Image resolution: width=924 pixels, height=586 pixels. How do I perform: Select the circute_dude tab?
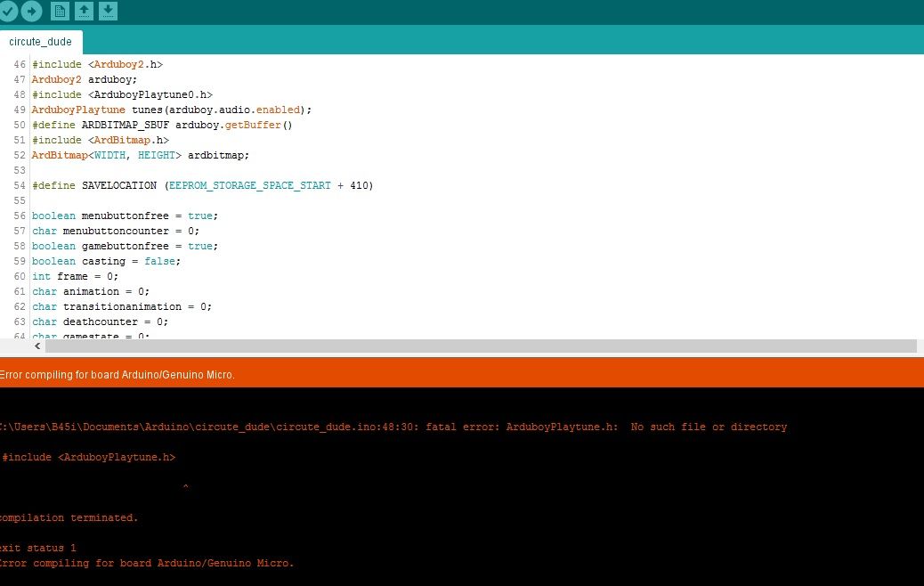pos(41,42)
